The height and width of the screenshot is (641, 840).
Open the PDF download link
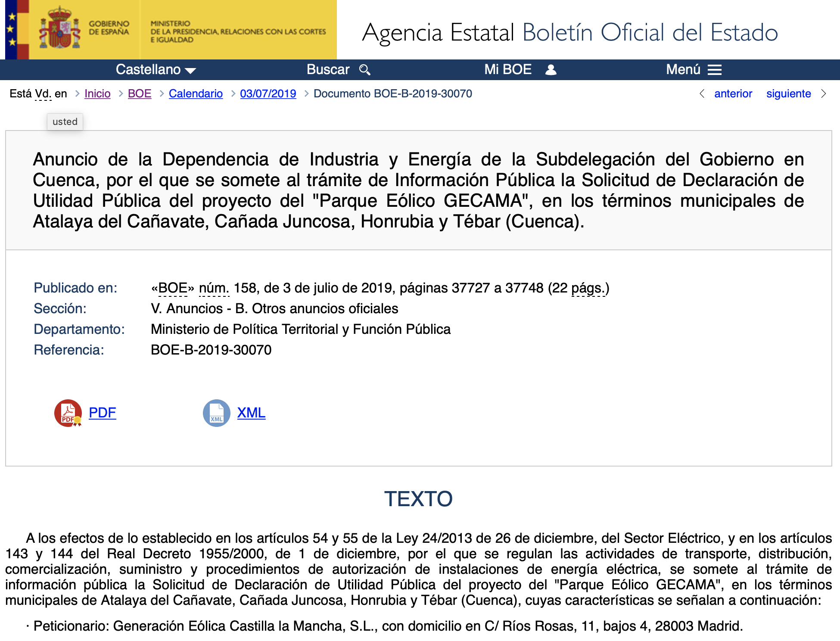tap(103, 413)
